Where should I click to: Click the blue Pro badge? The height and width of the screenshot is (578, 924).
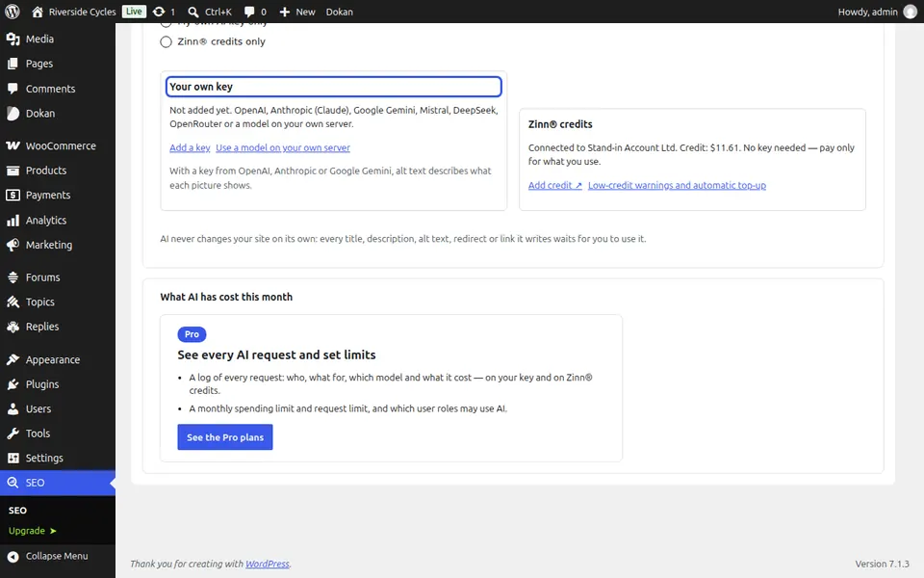(x=192, y=334)
